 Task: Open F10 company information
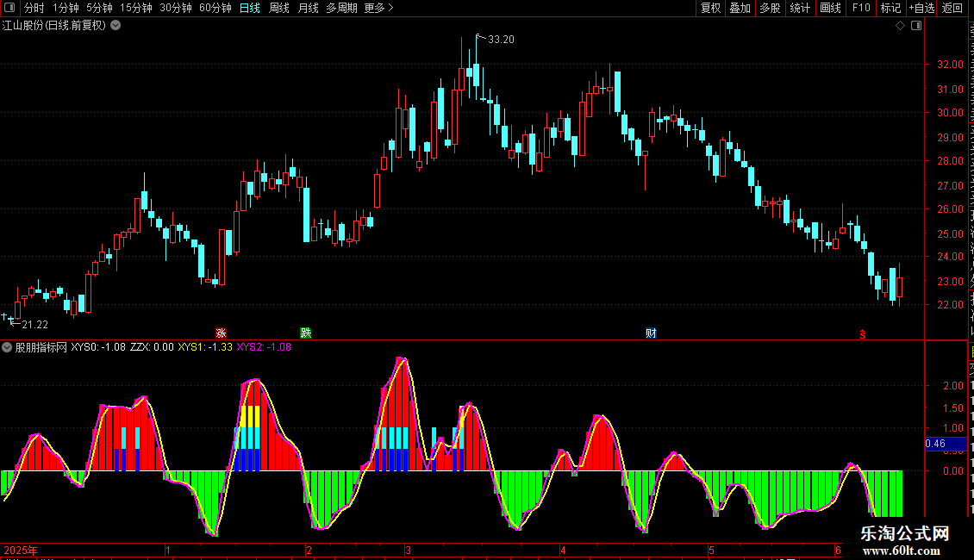(x=861, y=8)
